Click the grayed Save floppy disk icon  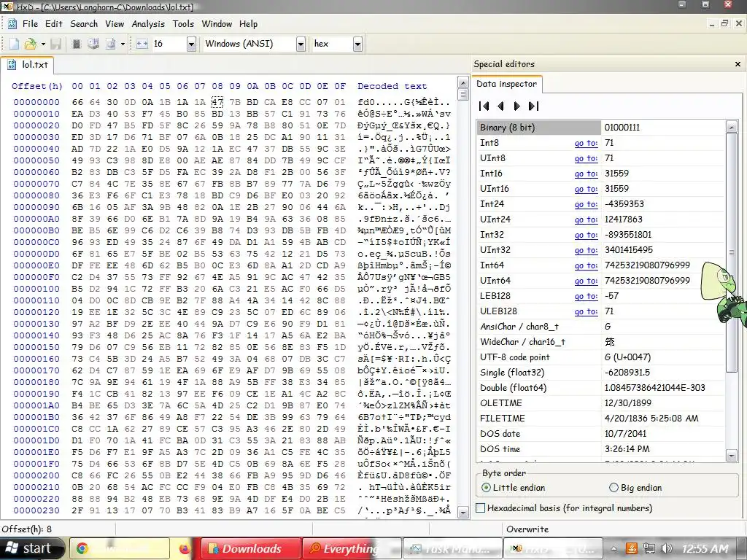coord(55,44)
